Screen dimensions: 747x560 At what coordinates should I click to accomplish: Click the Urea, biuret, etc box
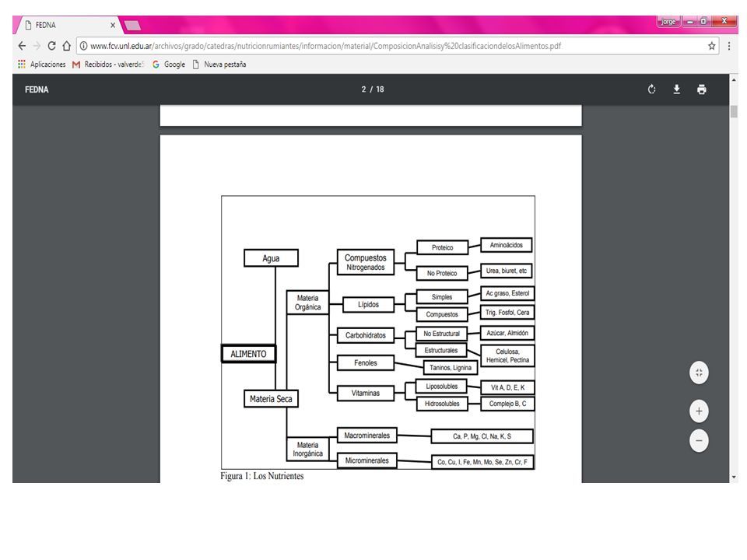click(506, 271)
